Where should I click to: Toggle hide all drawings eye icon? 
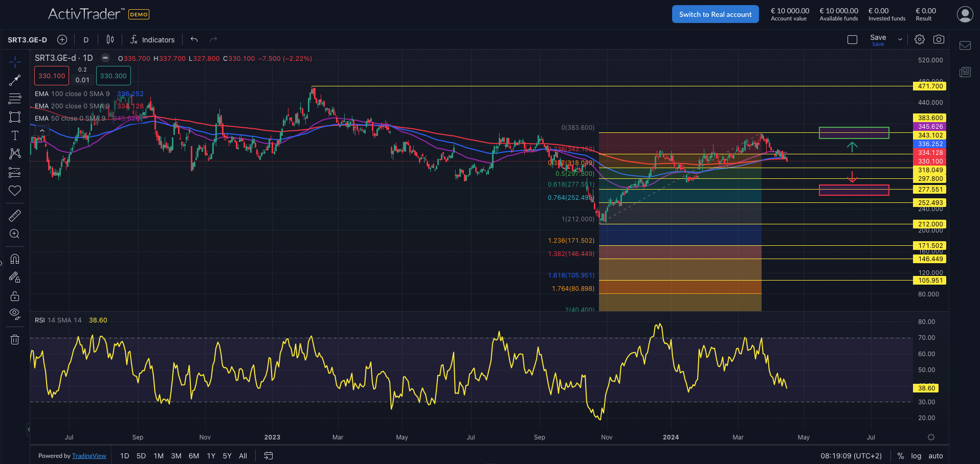click(15, 314)
